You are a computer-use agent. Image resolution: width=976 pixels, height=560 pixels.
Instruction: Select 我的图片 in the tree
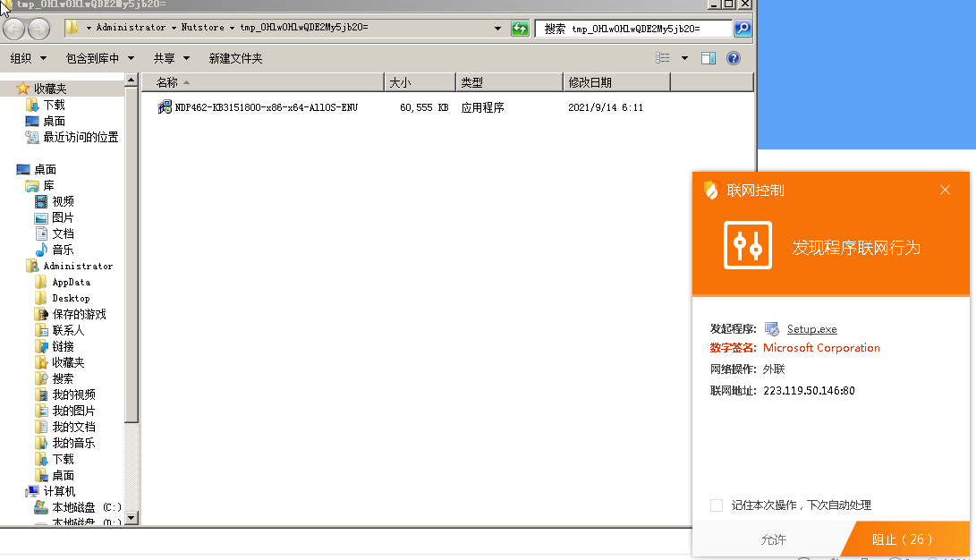[73, 411]
